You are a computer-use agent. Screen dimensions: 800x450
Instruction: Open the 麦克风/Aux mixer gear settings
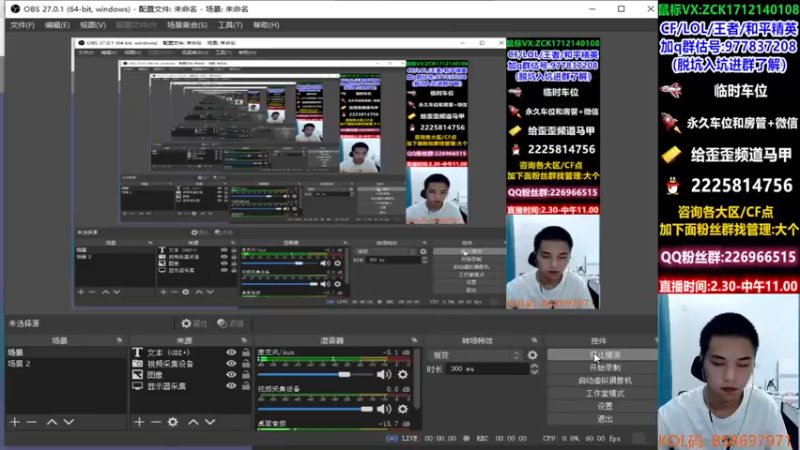tap(403, 375)
